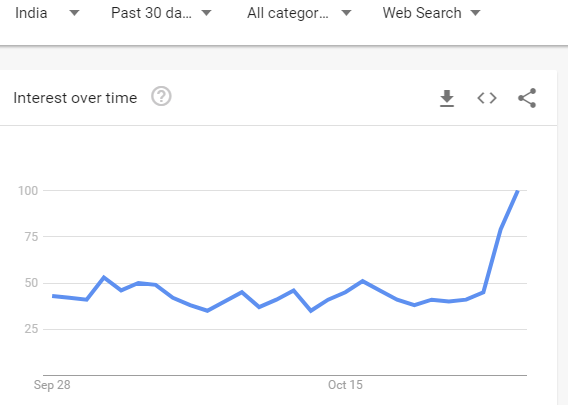This screenshot has width=568, height=405.
Task: Click the 100 y-axis label
Action: [x=28, y=191]
